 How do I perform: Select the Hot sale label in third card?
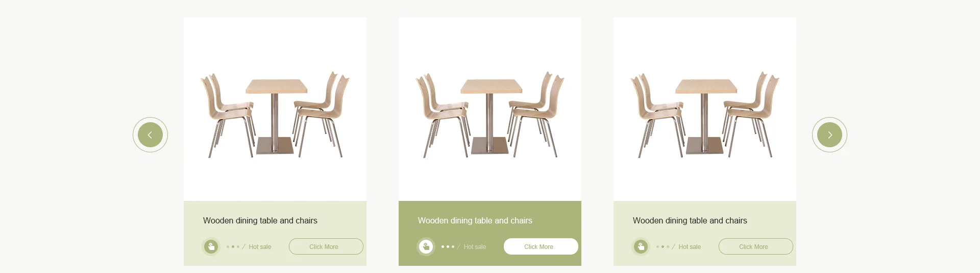coord(690,247)
